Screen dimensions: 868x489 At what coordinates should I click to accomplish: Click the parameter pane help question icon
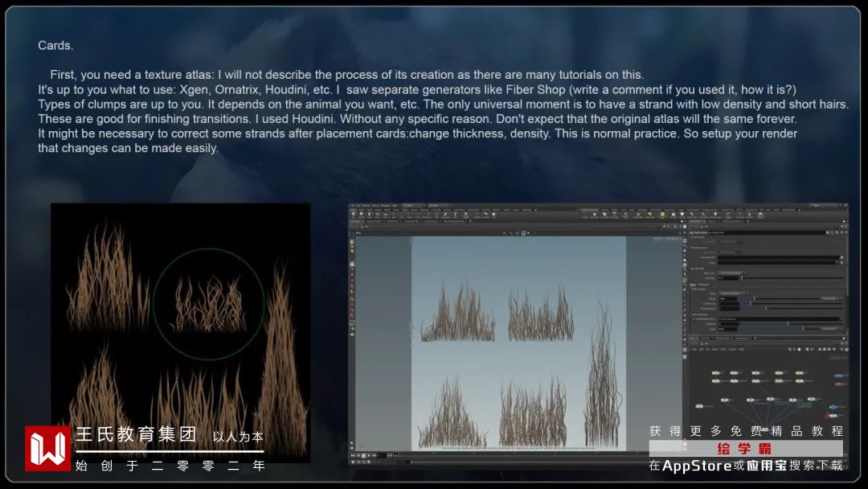[x=846, y=232]
